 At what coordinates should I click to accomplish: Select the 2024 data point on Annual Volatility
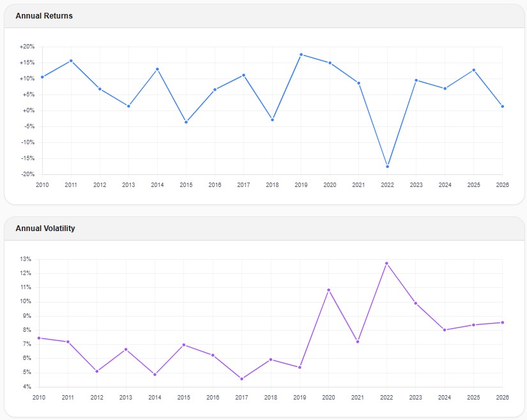445,330
